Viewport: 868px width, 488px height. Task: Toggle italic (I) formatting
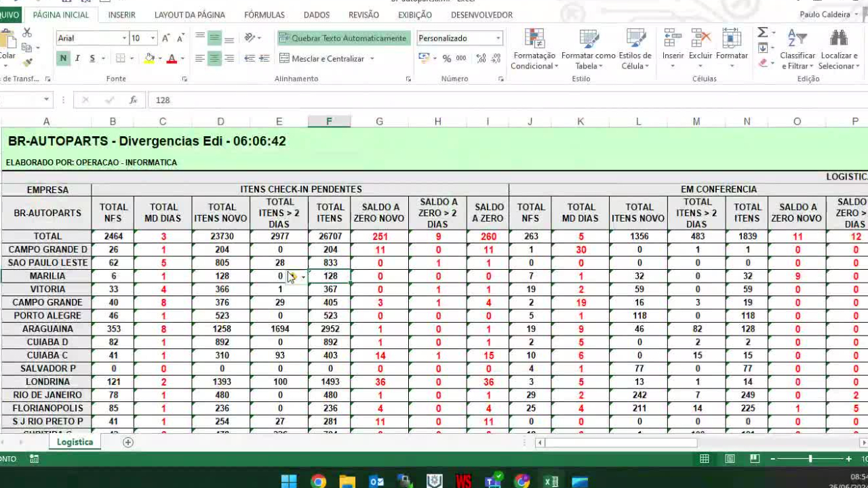click(x=77, y=59)
